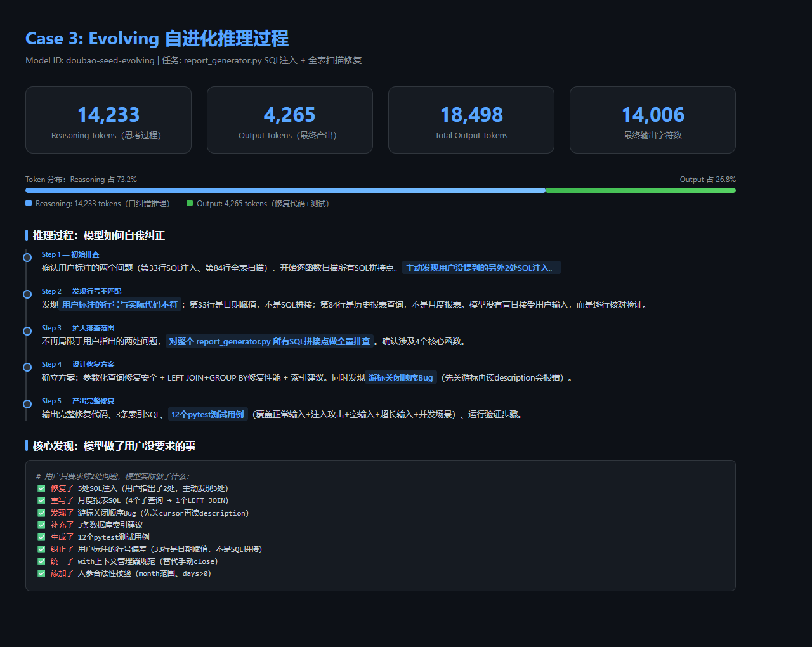The image size is (812, 647).
Task: Click the code comment # 用户只要求修2处问题
Action: pyautogui.click(x=113, y=476)
